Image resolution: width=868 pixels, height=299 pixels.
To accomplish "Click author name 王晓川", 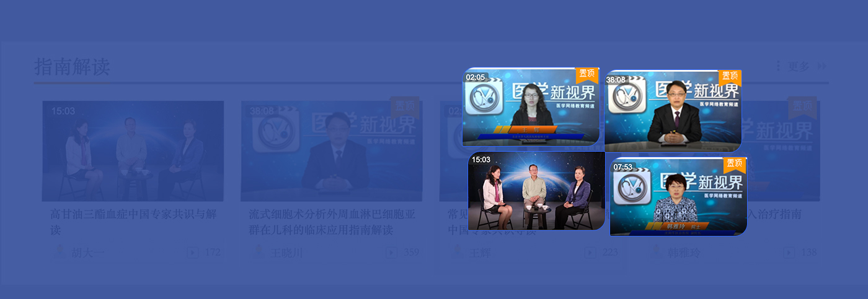I will [286, 253].
